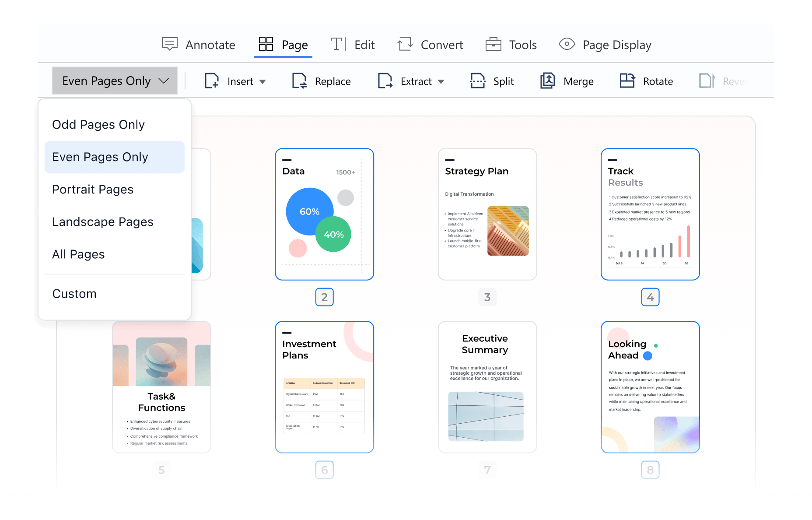Open the page range dropdown
The height and width of the screenshot is (520, 812).
coord(114,80)
